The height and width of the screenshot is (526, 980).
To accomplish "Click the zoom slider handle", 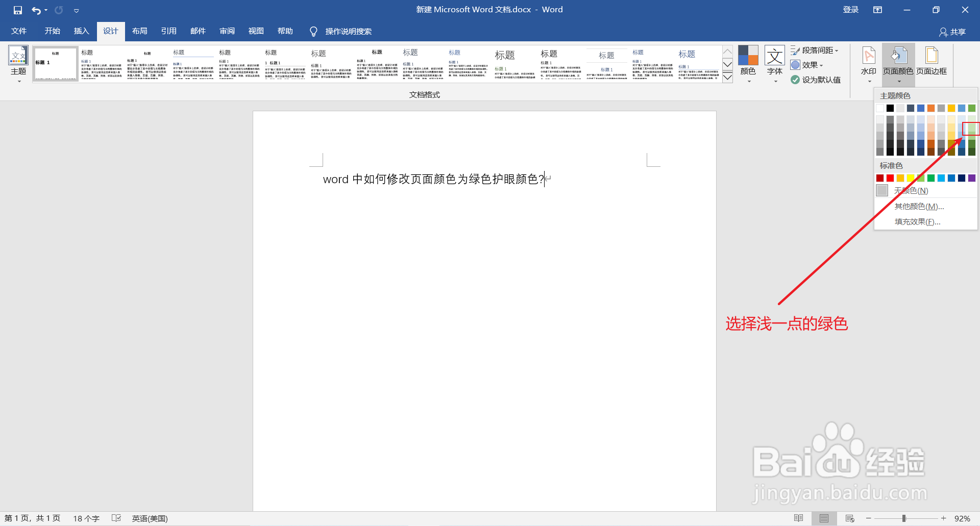I will [x=904, y=518].
